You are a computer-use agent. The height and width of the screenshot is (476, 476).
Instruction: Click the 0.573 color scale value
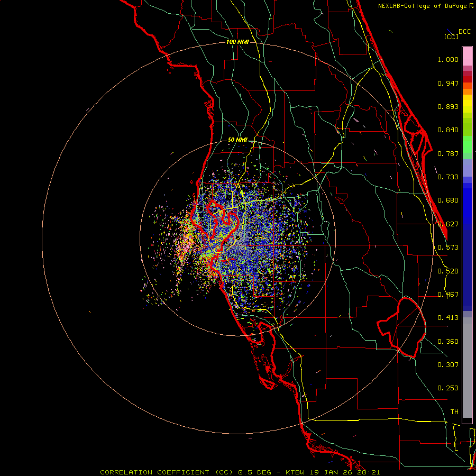(x=448, y=248)
